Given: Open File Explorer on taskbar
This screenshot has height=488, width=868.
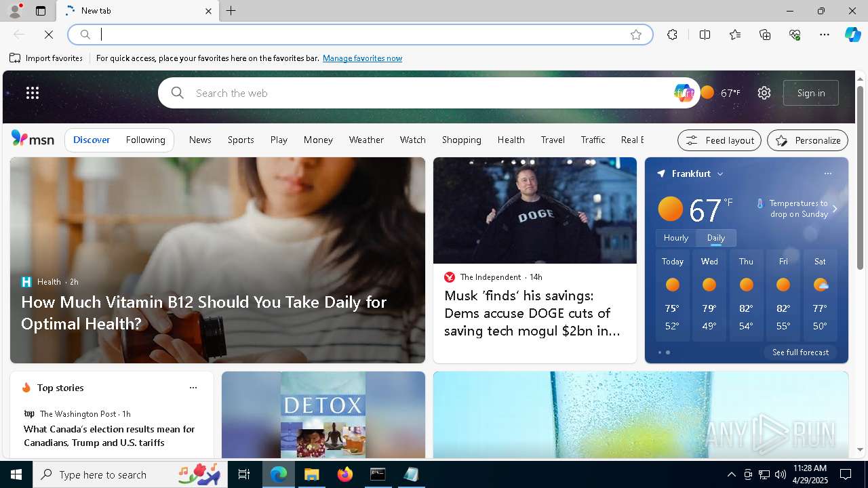Looking at the screenshot, I should click(312, 474).
